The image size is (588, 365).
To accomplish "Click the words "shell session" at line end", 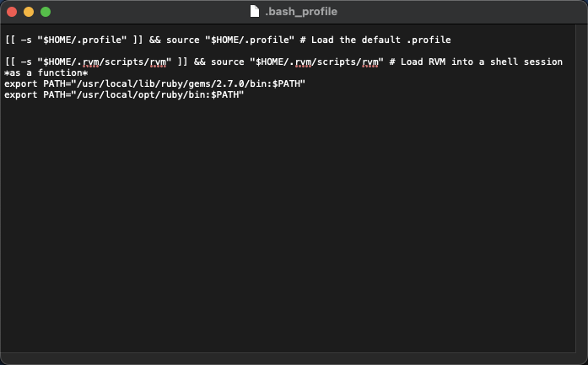I will click(x=526, y=62).
